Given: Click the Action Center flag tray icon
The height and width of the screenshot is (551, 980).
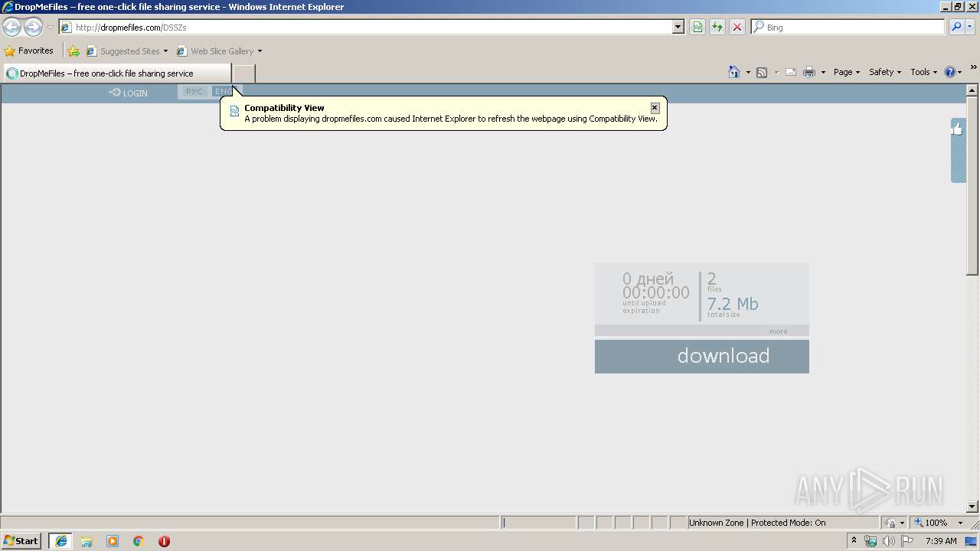Looking at the screenshot, I should (907, 541).
